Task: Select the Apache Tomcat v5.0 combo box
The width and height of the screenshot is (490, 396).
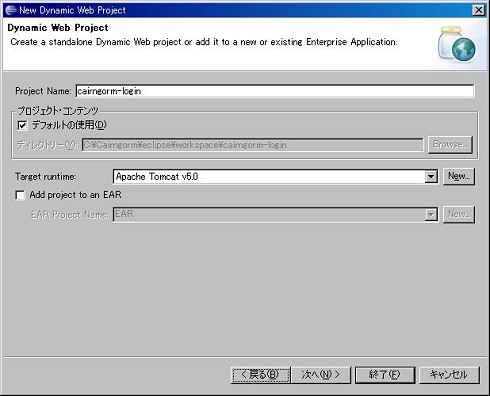Action: [x=275, y=176]
